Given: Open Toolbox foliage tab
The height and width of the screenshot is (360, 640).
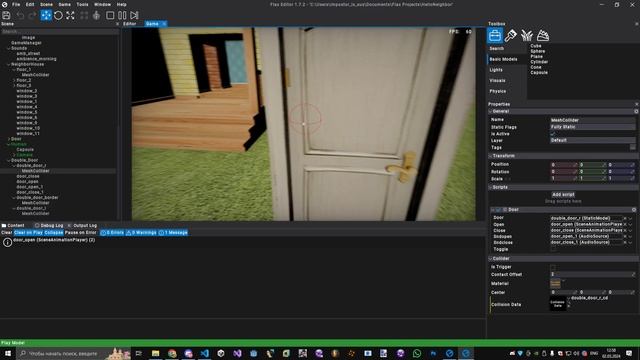Looking at the screenshot, I should tap(527, 36).
